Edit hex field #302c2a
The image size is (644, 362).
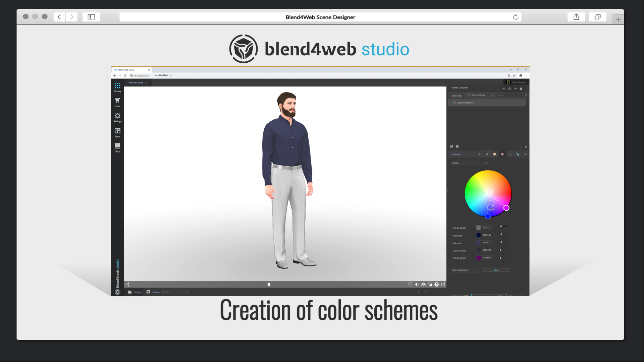click(x=488, y=228)
